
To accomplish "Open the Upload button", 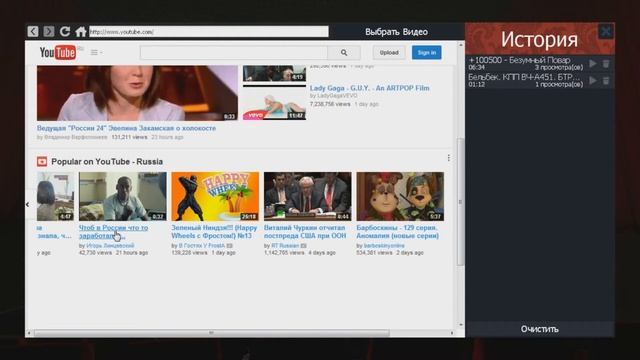I will (389, 53).
